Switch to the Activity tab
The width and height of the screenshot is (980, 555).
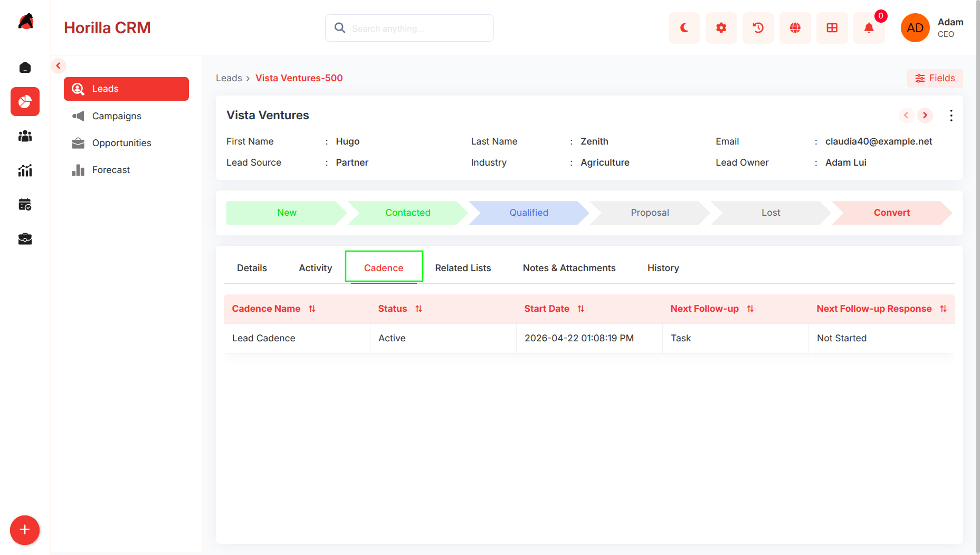pyautogui.click(x=316, y=268)
